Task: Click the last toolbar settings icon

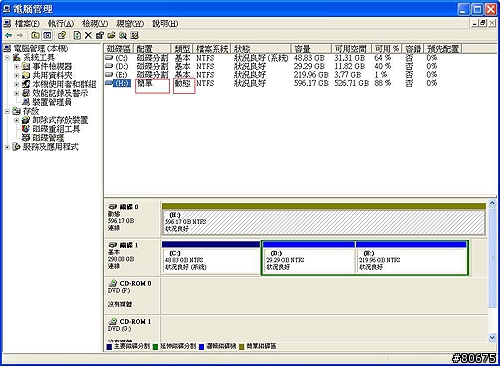Action: pos(134,35)
